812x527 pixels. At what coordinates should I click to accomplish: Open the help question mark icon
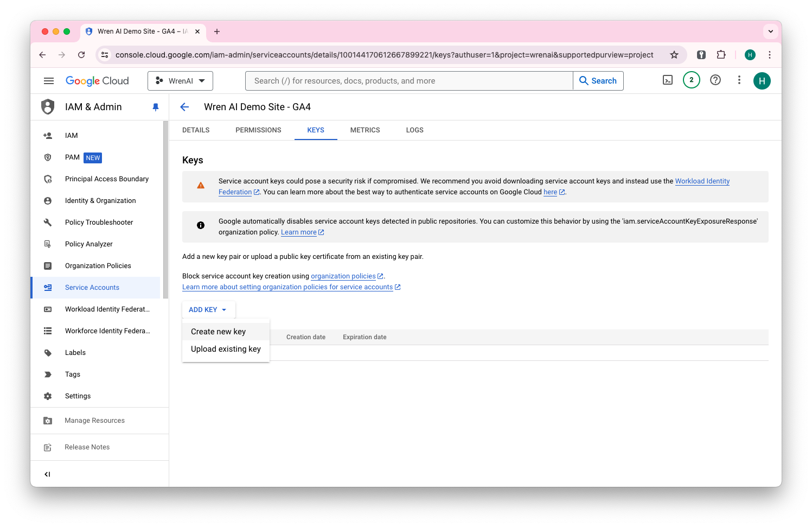point(715,80)
